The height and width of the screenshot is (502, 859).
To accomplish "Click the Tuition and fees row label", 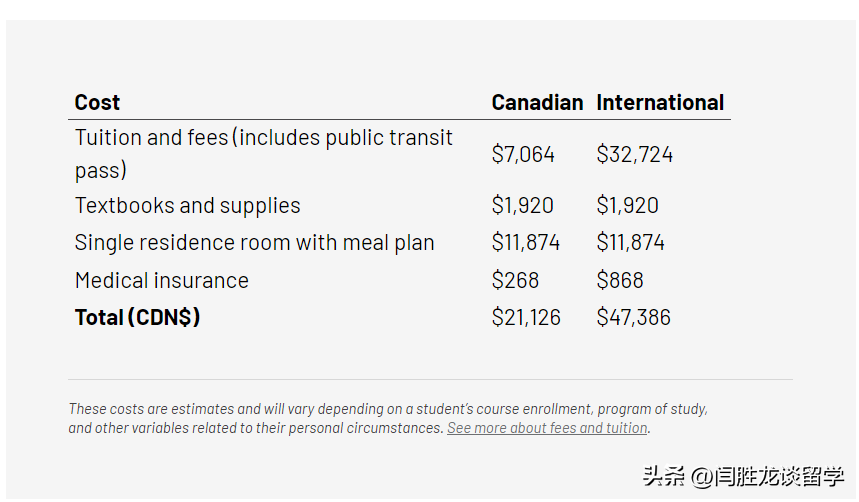I will (x=264, y=153).
